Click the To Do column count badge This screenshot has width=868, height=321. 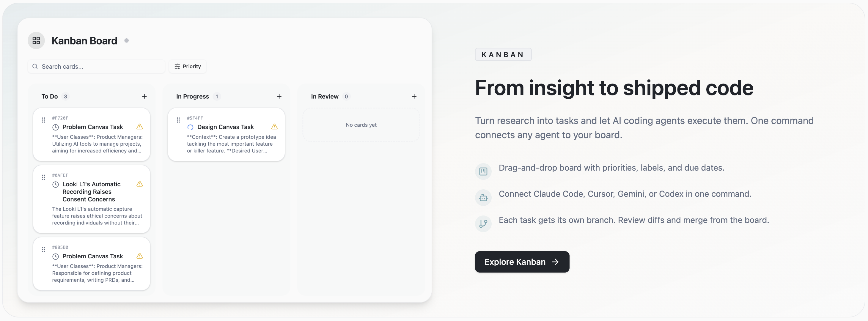65,96
